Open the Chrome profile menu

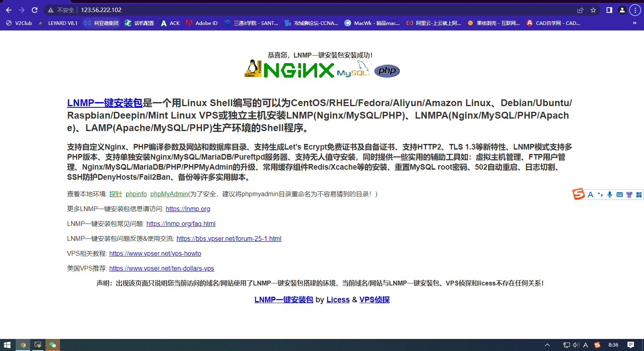[622, 10]
